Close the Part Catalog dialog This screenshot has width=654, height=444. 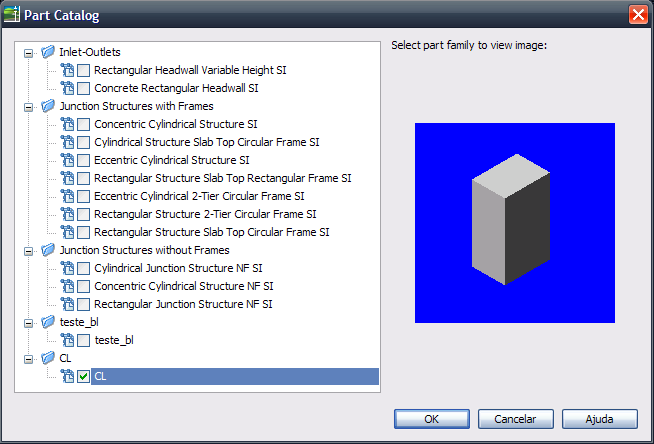pyautogui.click(x=638, y=15)
